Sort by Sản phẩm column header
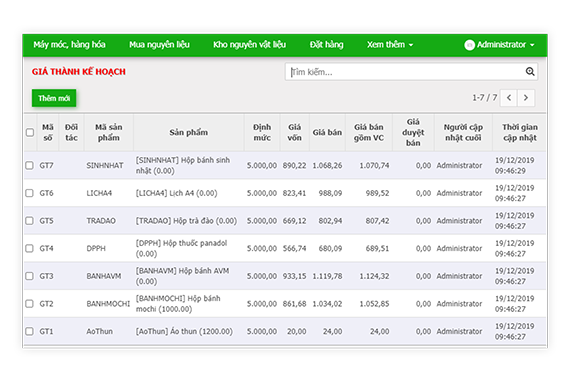 [x=189, y=132]
